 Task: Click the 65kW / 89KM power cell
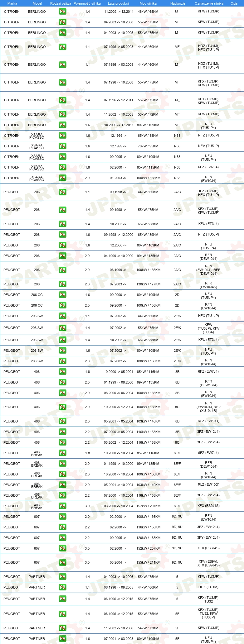click(148, 235)
